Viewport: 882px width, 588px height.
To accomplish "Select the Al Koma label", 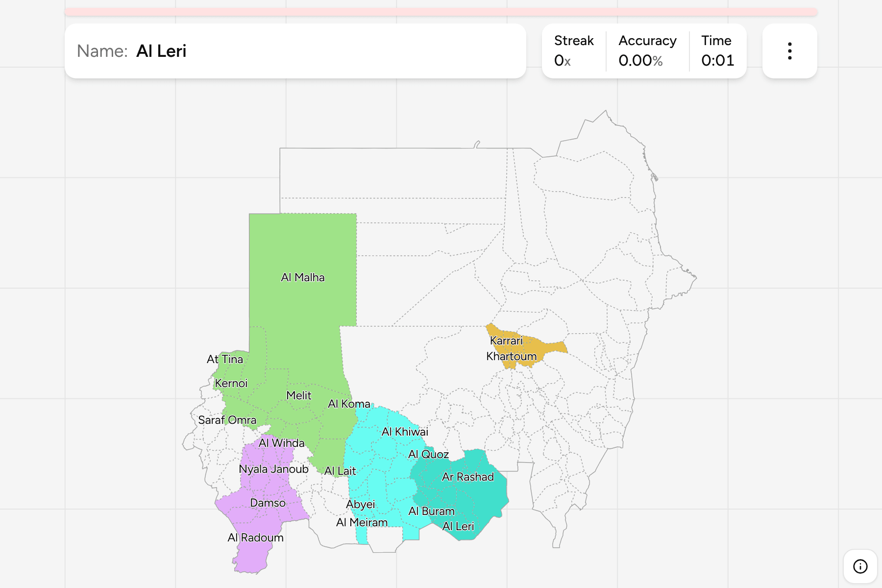I will 349,404.
